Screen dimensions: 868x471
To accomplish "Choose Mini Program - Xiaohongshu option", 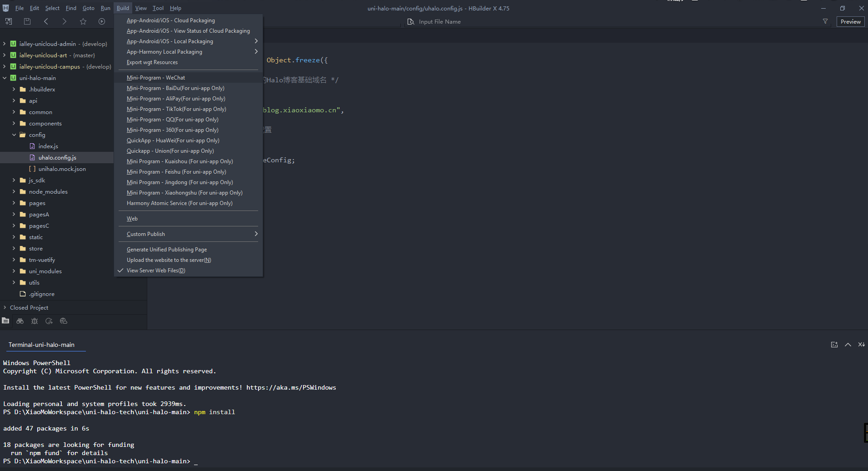I will [189, 193].
